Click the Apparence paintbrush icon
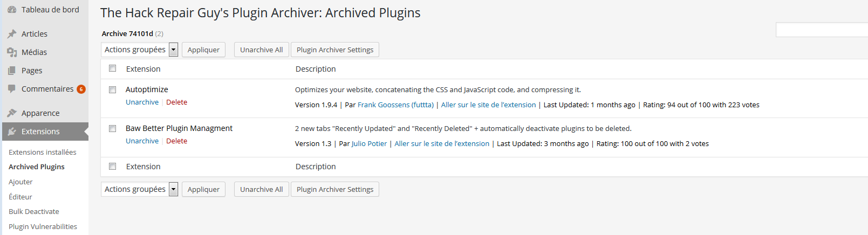The height and width of the screenshot is (235, 868). (12, 113)
